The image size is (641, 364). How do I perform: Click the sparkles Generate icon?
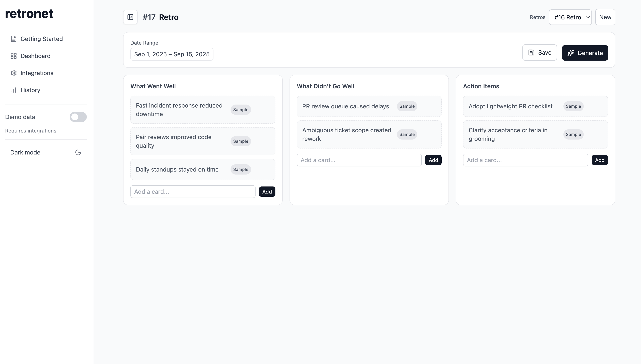pos(570,53)
